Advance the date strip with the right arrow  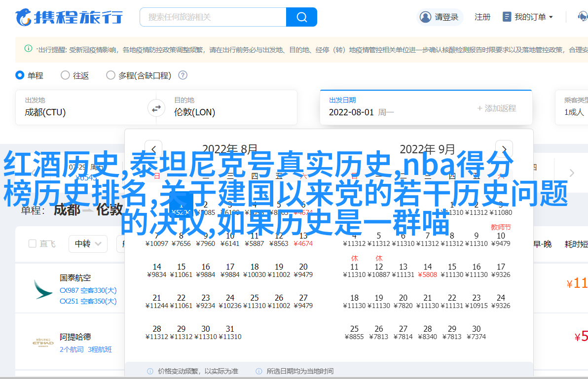(572, 172)
